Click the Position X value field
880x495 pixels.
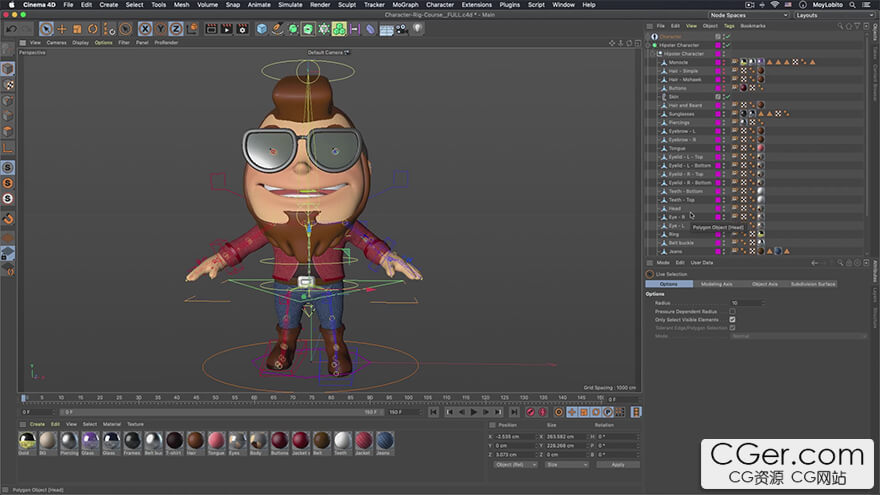(x=514, y=437)
